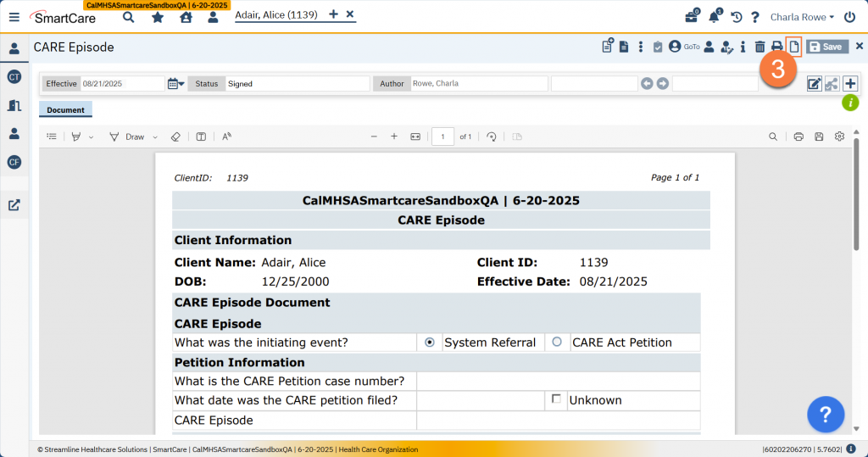Viewport: 868px width, 457px height.
Task: Toggle the PDF contents list icon
Action: click(x=52, y=137)
